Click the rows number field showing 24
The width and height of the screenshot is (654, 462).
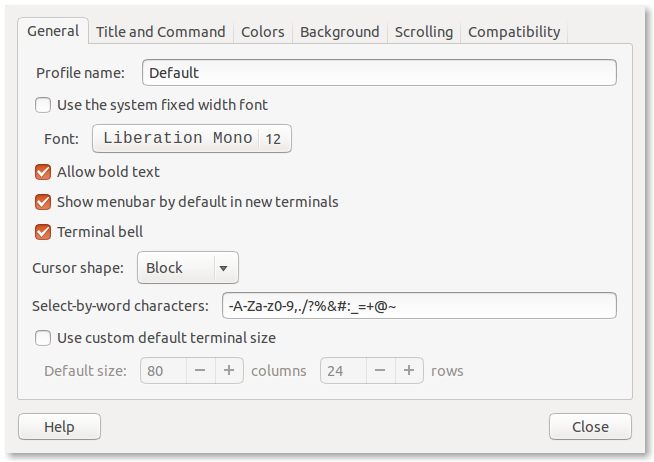point(343,370)
